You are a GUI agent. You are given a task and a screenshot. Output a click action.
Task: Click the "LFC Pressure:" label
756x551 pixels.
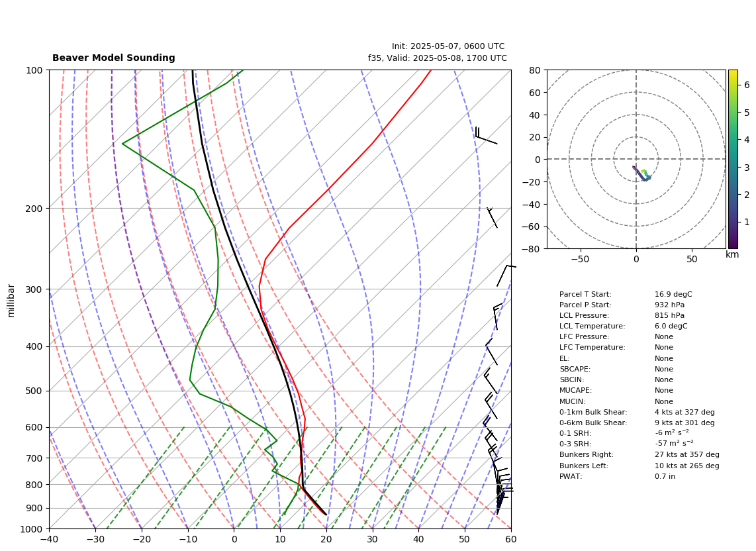pyautogui.click(x=585, y=337)
